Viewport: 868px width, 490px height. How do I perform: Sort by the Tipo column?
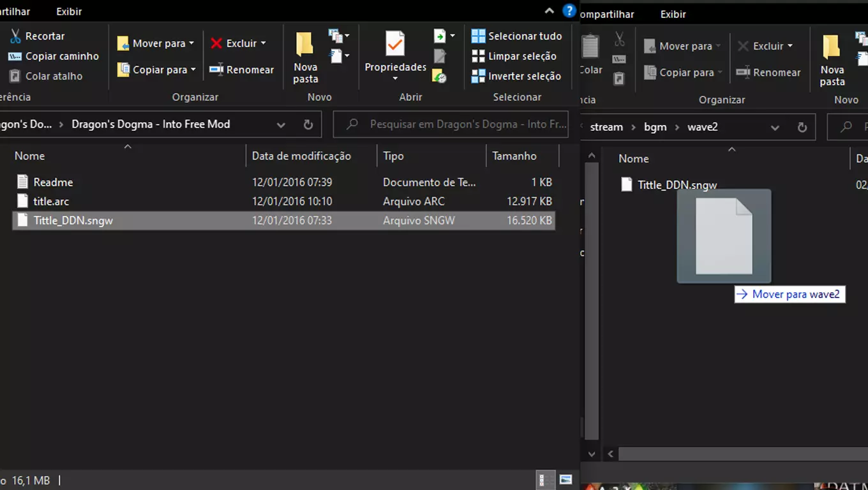pos(431,156)
